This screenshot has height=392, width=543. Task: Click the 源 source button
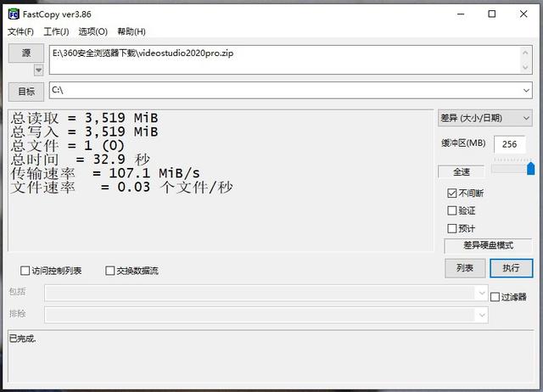(x=26, y=53)
